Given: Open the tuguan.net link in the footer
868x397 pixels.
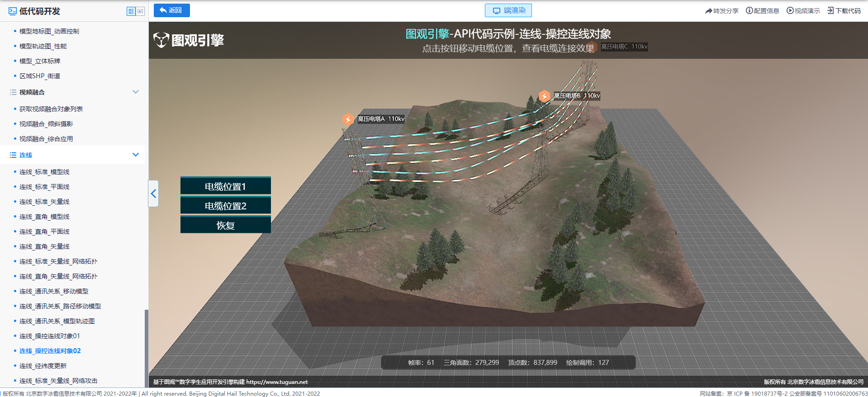Looking at the screenshot, I should pyautogui.click(x=277, y=382).
